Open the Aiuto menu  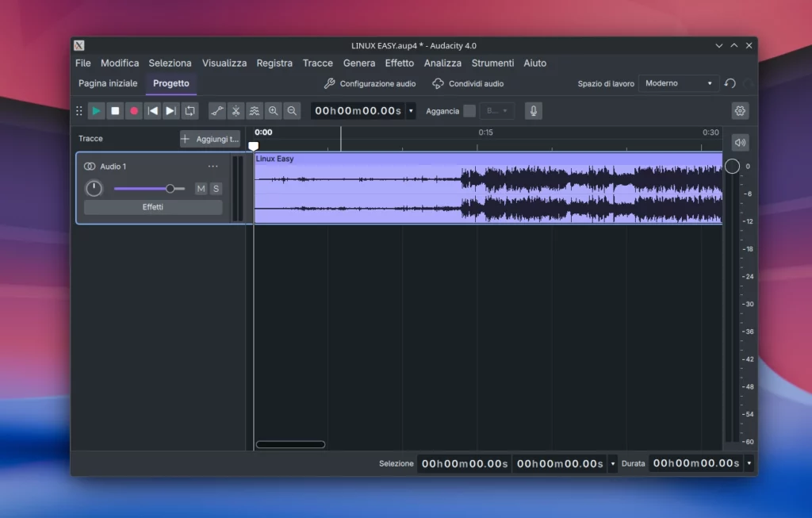[x=535, y=63]
